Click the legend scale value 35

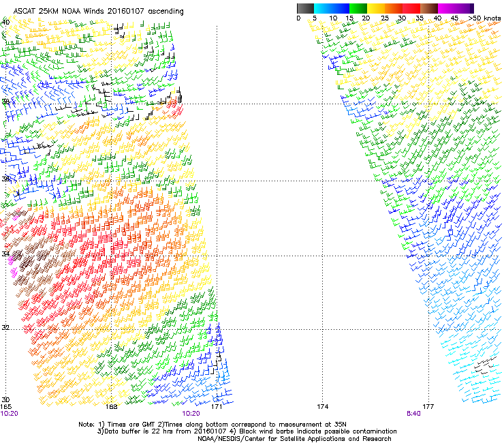point(420,18)
